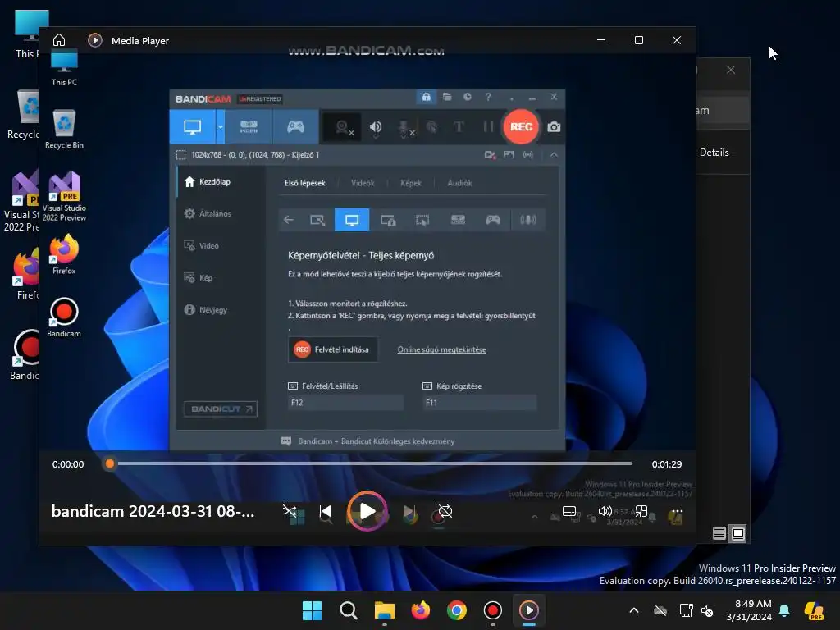Open the Media Player volume control

click(605, 511)
